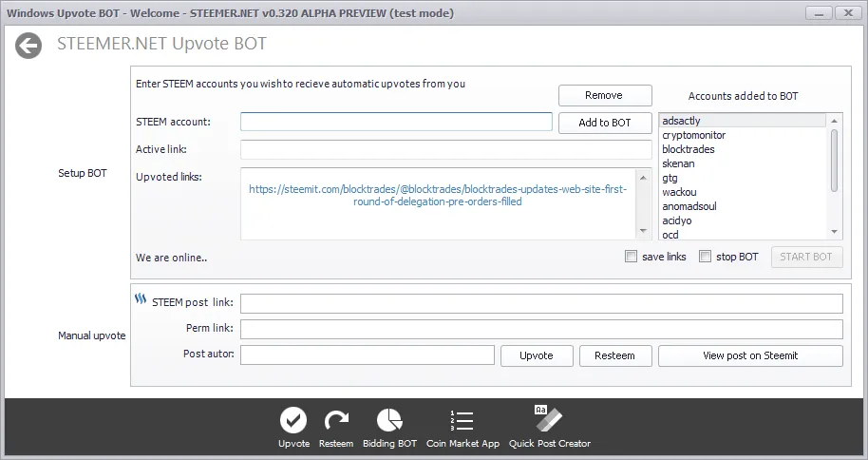Enable the save links checkbox

(631, 256)
